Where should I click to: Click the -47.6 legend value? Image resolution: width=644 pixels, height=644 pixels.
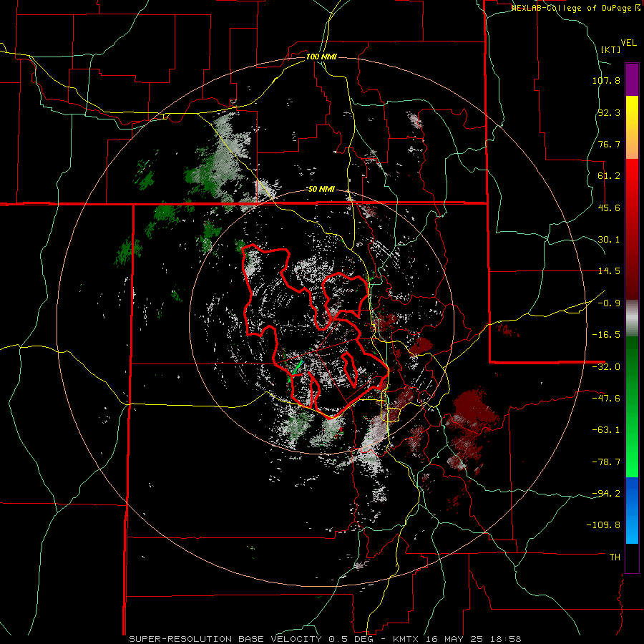pos(606,399)
